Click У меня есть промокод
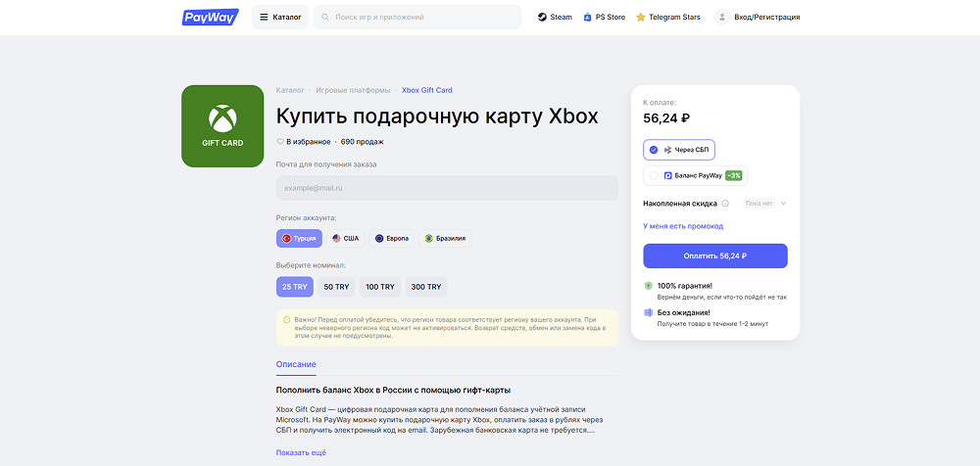The height and width of the screenshot is (466, 980). (x=683, y=226)
